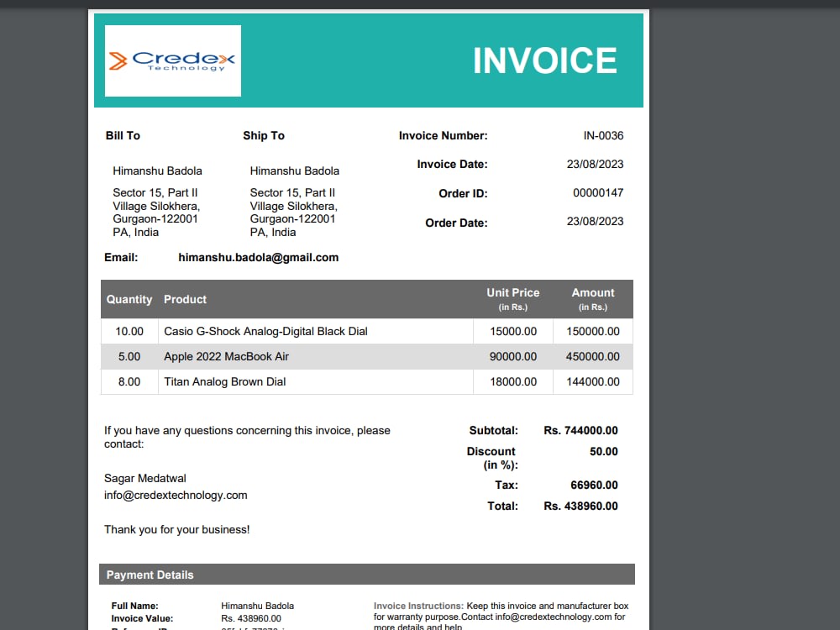Image resolution: width=840 pixels, height=630 pixels.
Task: Click the Ship To heading
Action: tap(264, 135)
